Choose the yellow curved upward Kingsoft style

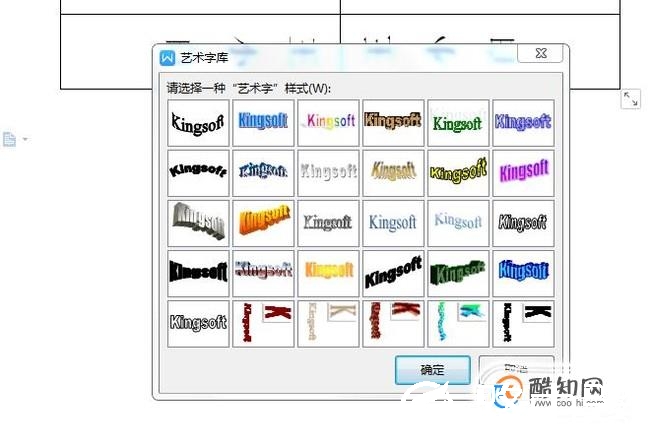[x=458, y=173]
